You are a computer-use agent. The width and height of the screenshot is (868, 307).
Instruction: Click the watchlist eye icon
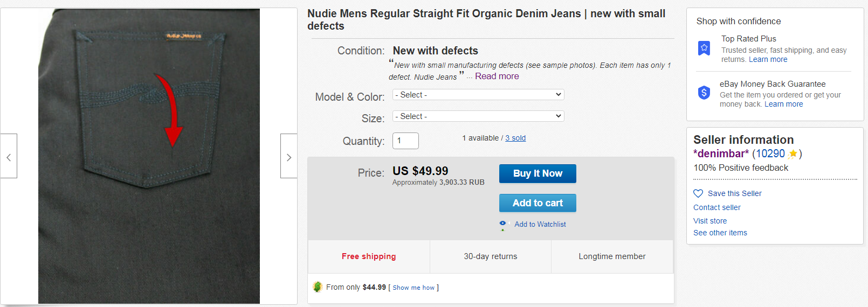point(503,224)
